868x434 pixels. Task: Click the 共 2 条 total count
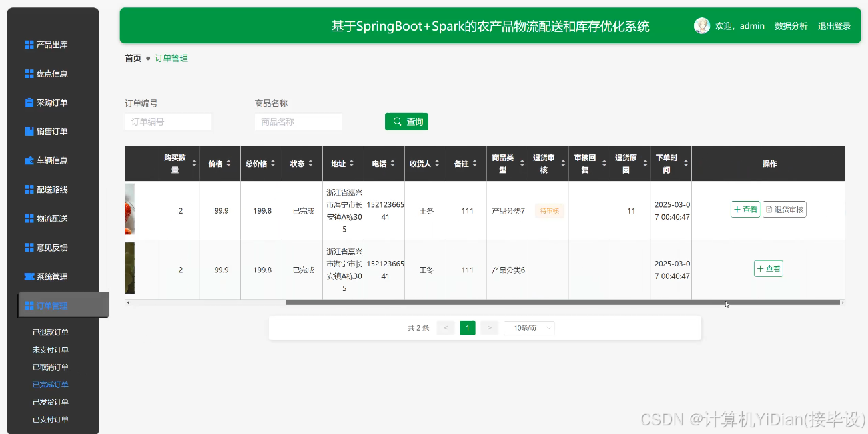pyautogui.click(x=418, y=328)
